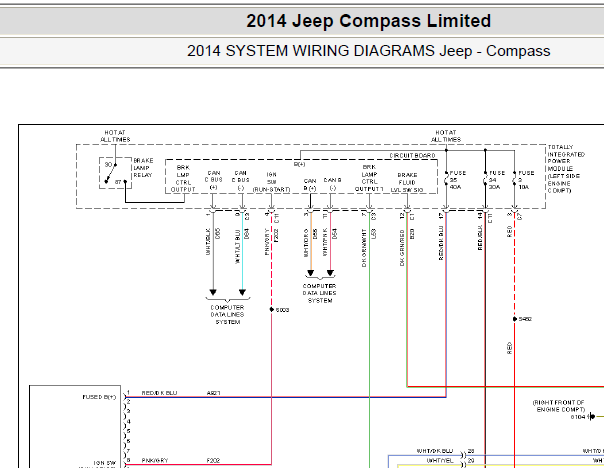Select the "FUSE 2 10A" label
The width and height of the screenshot is (604, 468).
point(526,180)
